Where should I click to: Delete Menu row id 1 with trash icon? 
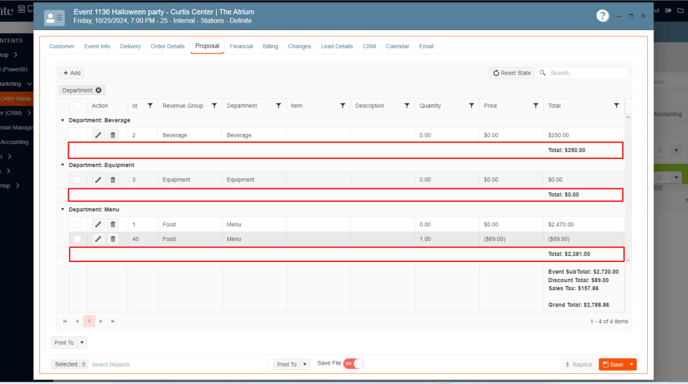113,224
